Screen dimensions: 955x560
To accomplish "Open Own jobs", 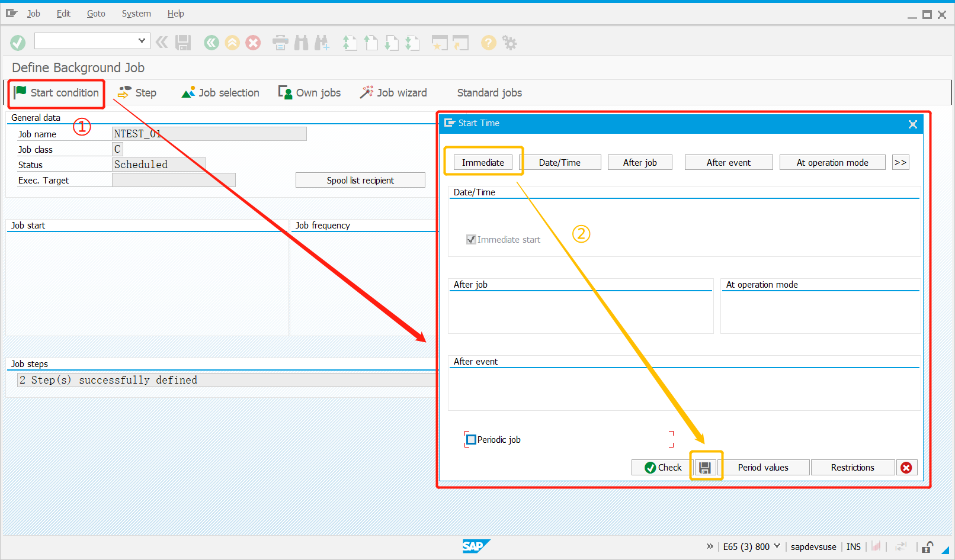I will tap(309, 92).
